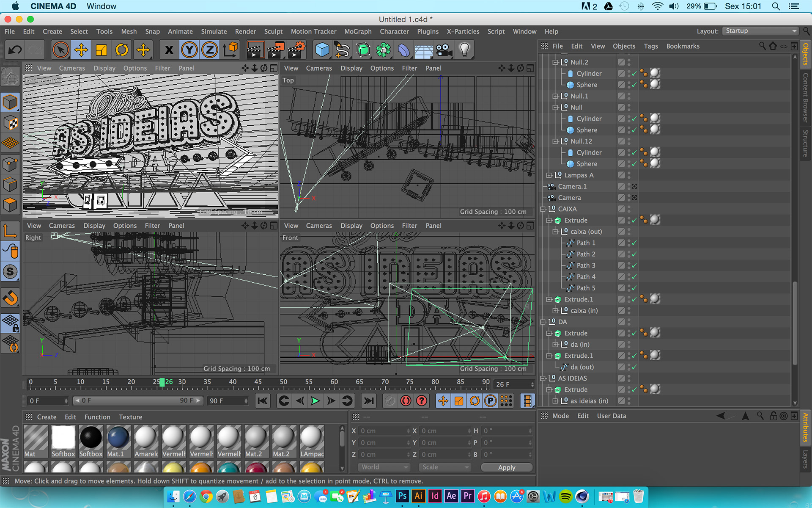Viewport: 812px width, 508px height.
Task: Add a Cube primitive object
Action: (322, 50)
